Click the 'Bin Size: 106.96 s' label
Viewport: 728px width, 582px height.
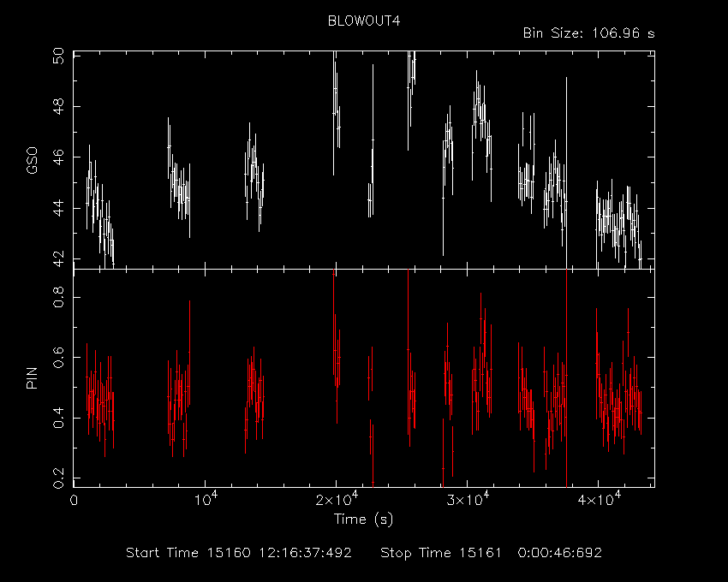[x=588, y=33]
